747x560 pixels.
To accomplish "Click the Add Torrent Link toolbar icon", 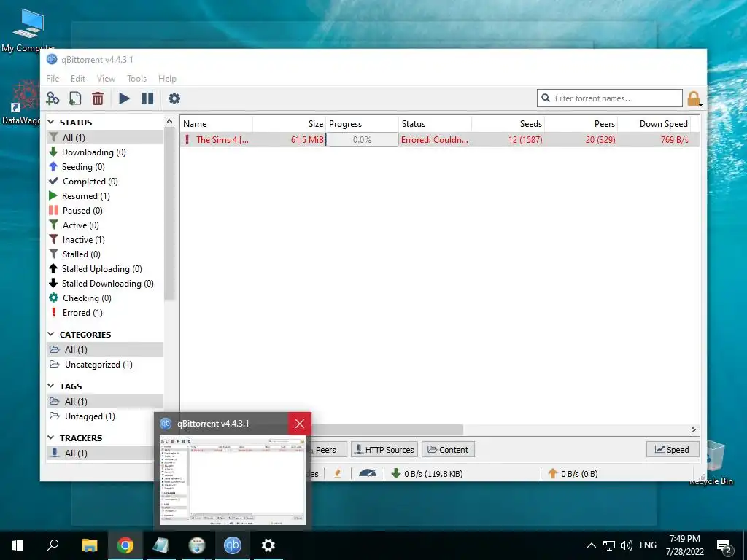I will (x=53, y=98).
